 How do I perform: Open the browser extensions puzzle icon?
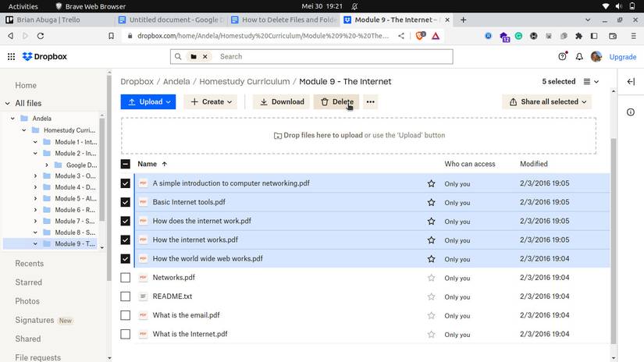click(x=578, y=36)
